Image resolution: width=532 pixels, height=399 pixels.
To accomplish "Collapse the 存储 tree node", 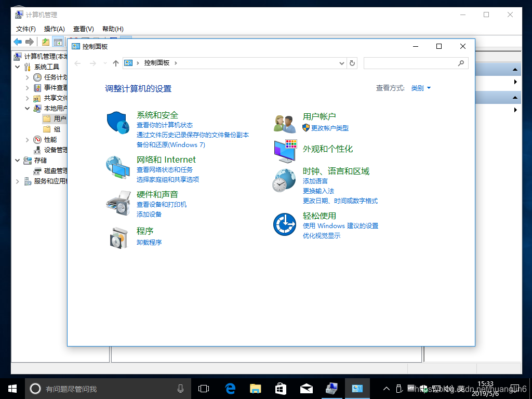I will pos(18,161).
